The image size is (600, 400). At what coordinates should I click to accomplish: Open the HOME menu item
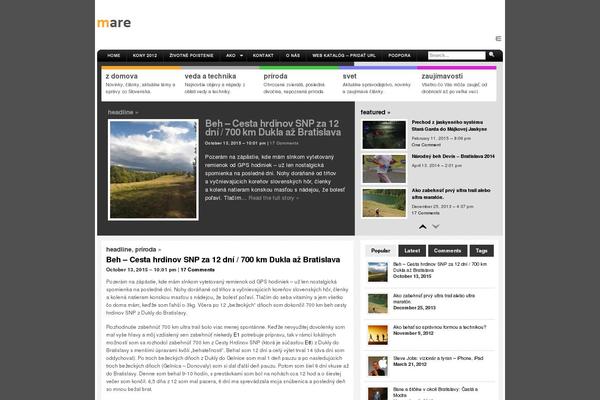coord(114,56)
